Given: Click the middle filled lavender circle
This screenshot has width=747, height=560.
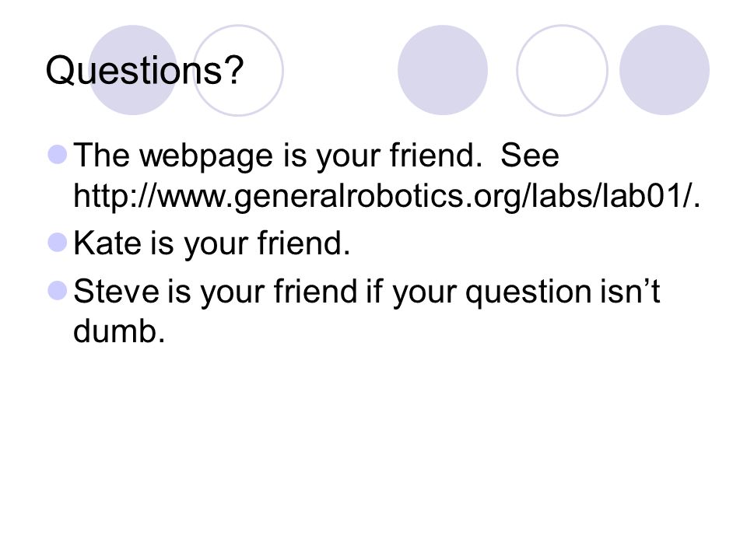Looking at the screenshot, I should [x=443, y=70].
